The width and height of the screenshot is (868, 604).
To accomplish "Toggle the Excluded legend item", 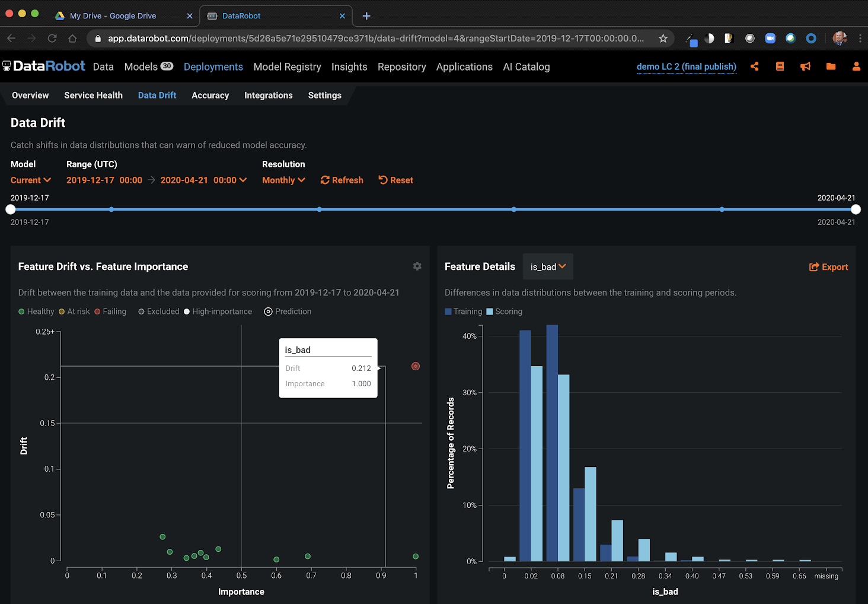I will tap(159, 311).
